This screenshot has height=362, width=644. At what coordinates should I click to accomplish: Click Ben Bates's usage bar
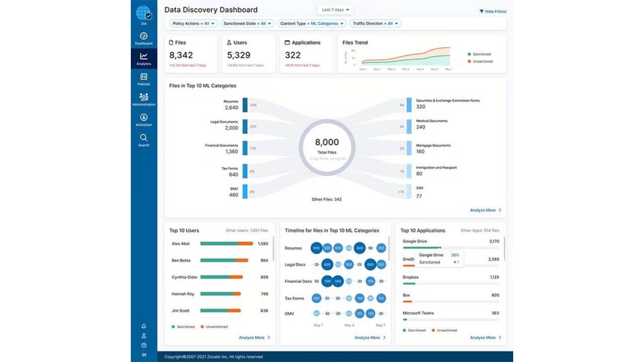[x=225, y=260]
